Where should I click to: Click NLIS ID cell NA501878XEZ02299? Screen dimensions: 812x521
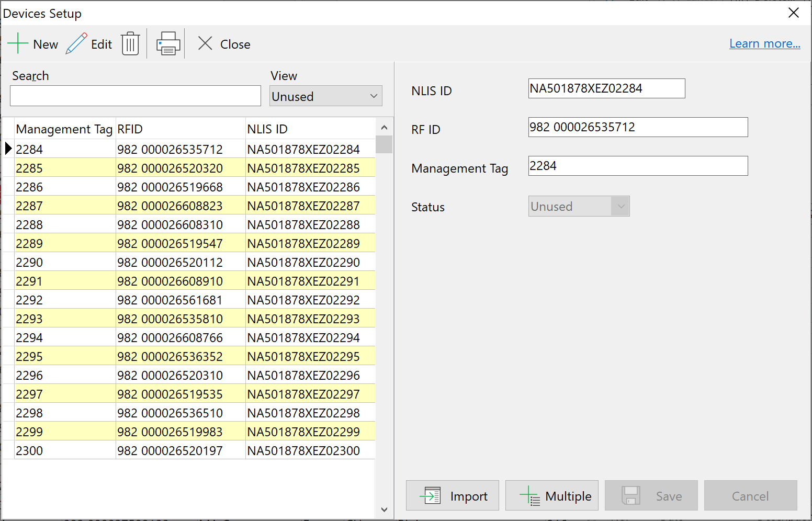click(x=310, y=432)
